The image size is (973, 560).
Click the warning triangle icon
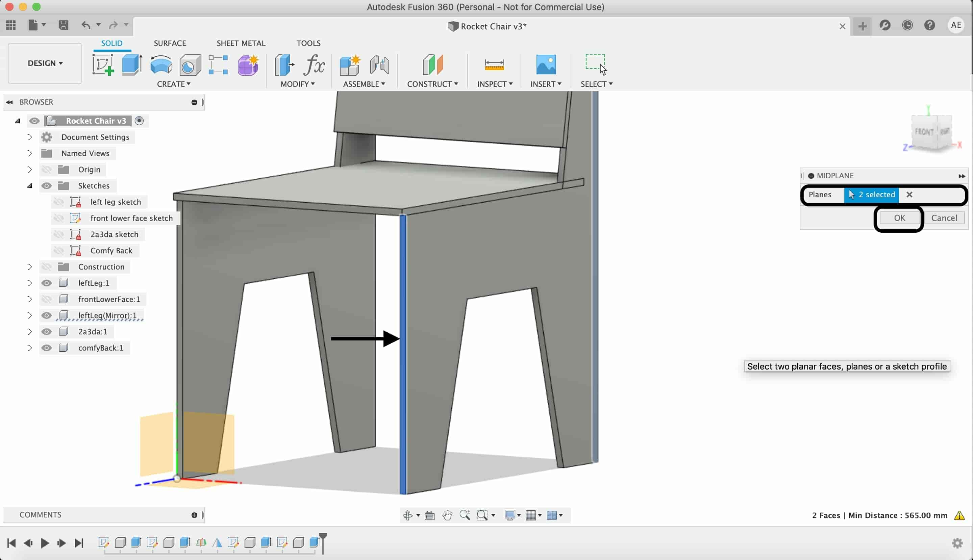tap(959, 515)
